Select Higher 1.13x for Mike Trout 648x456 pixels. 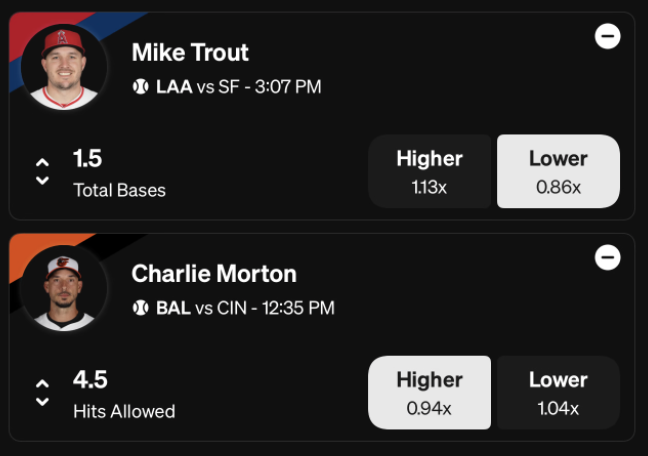[x=429, y=171]
